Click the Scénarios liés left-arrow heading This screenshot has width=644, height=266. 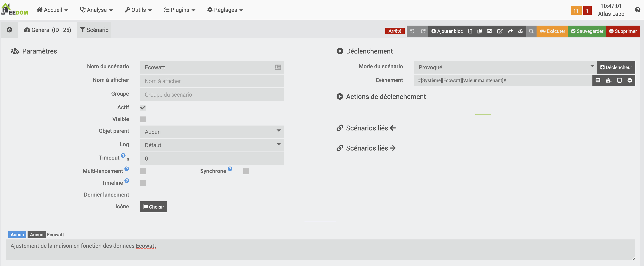[x=366, y=128]
